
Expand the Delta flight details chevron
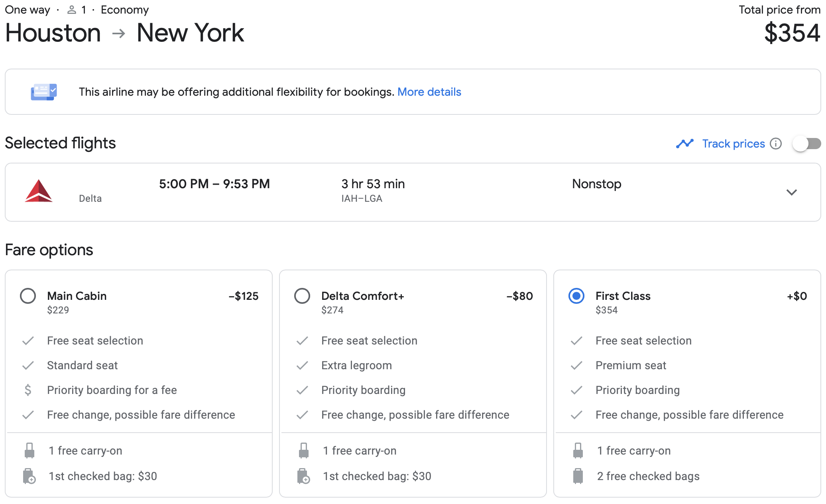click(791, 192)
